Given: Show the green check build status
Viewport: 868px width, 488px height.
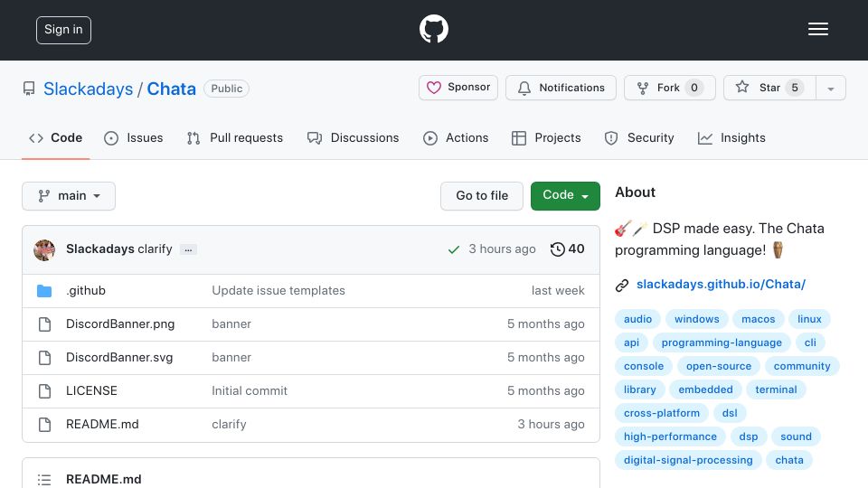Looking at the screenshot, I should (x=454, y=250).
